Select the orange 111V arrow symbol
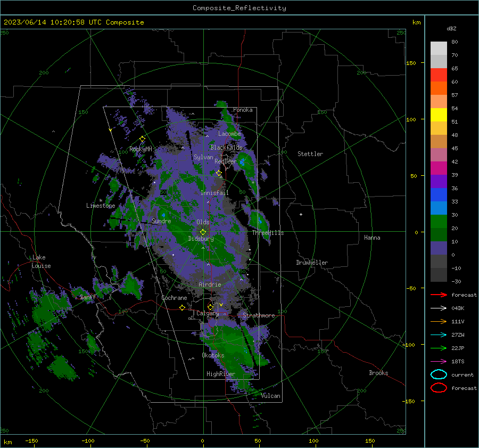This screenshot has width=479, height=448. tap(439, 321)
